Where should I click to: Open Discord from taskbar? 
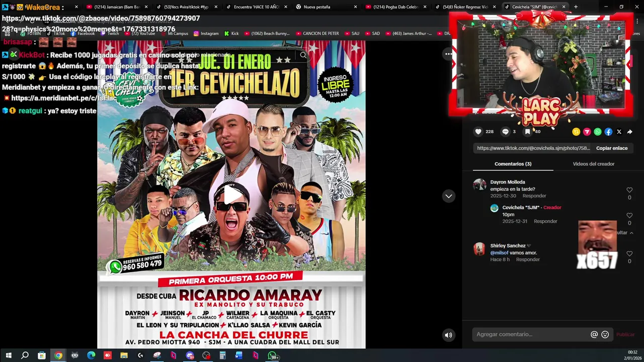(x=190, y=355)
